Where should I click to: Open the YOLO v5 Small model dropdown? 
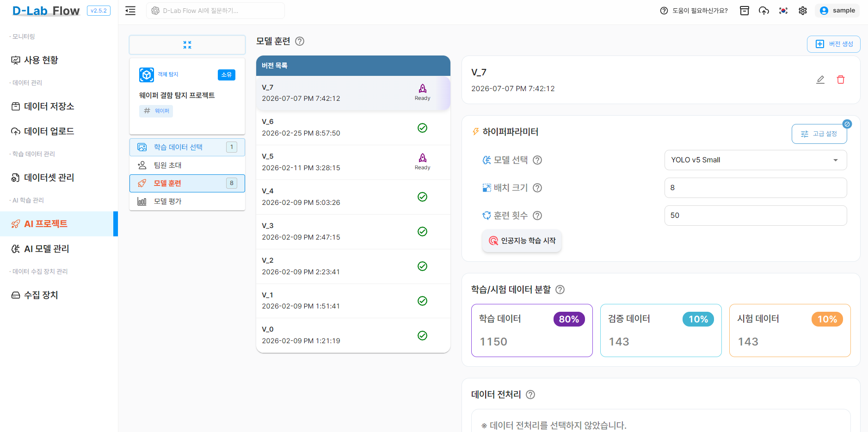click(756, 160)
